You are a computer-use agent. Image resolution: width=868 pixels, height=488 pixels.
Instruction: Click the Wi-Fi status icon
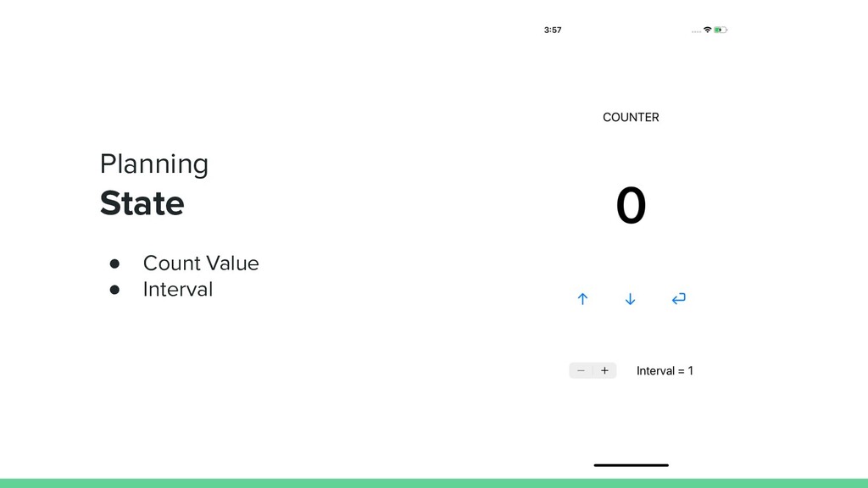coord(707,30)
